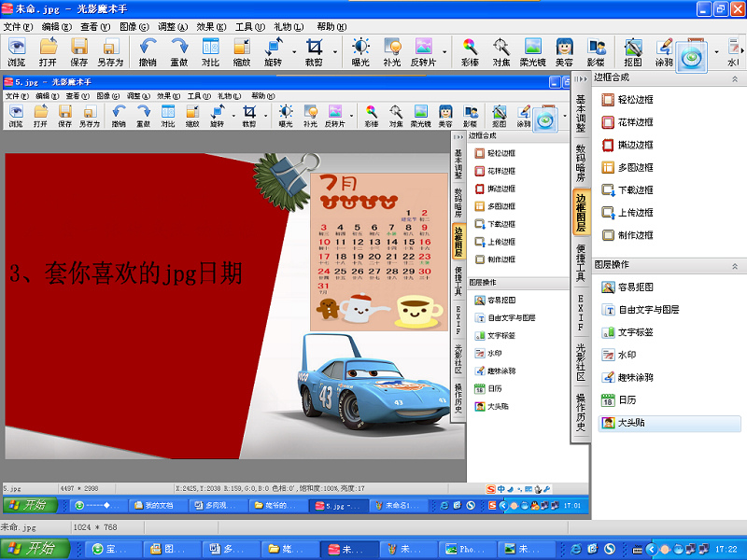Image resolution: width=747 pixels, height=560 pixels.
Task: Click 涂鸦 icon in the main 未命.jpg toolbar
Action: tap(664, 52)
